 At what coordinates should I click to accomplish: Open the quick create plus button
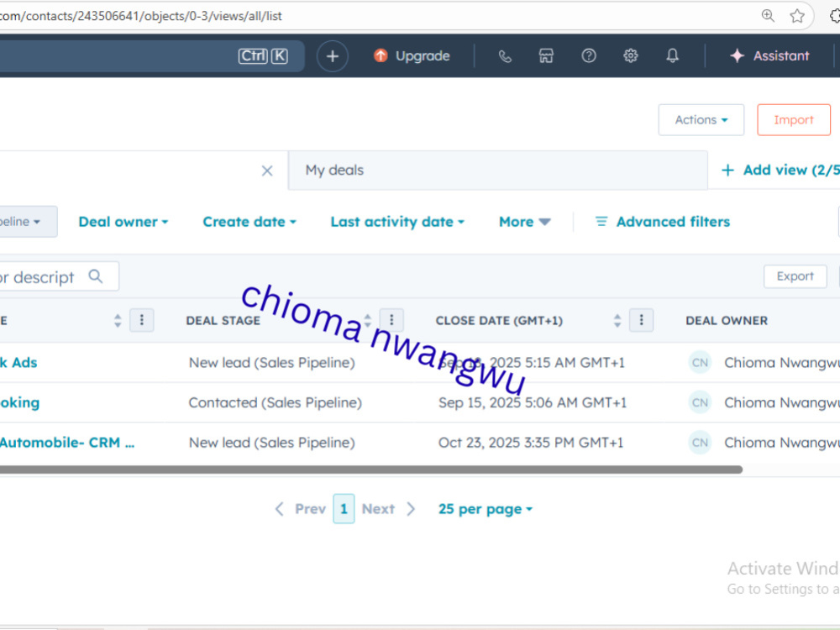pos(332,55)
